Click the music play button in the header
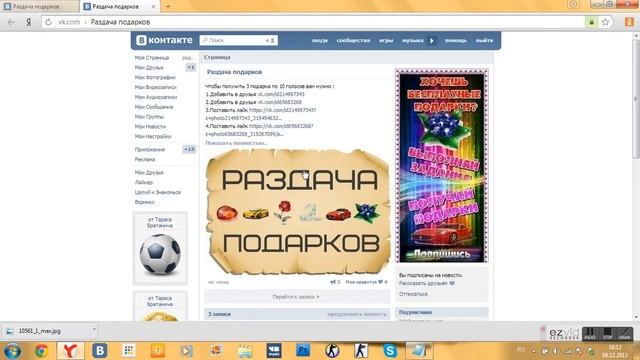The image size is (640, 360). pyautogui.click(x=432, y=40)
